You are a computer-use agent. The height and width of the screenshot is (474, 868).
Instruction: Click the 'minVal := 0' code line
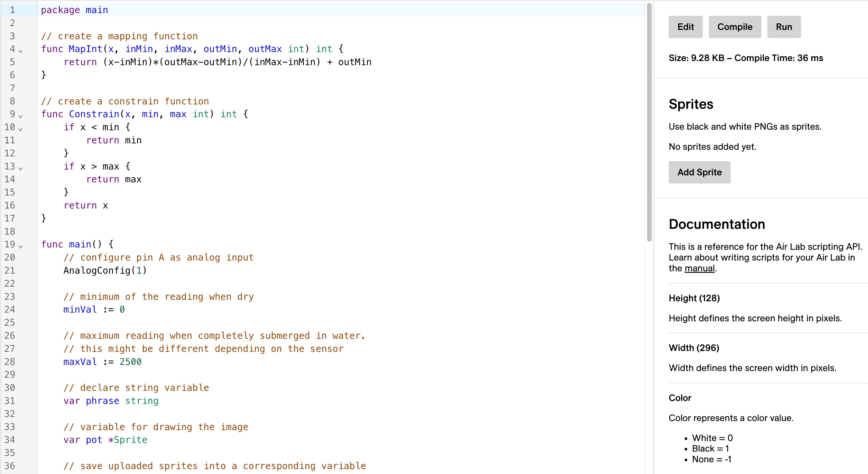click(x=94, y=309)
